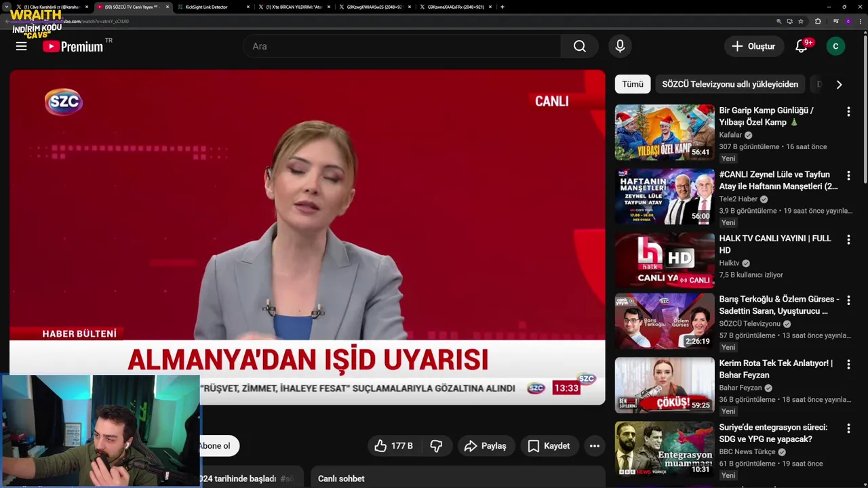Open Barış Terkoğlu & Özlem Gürses thumbnail
Screen dimensions: 868x488
click(x=665, y=321)
